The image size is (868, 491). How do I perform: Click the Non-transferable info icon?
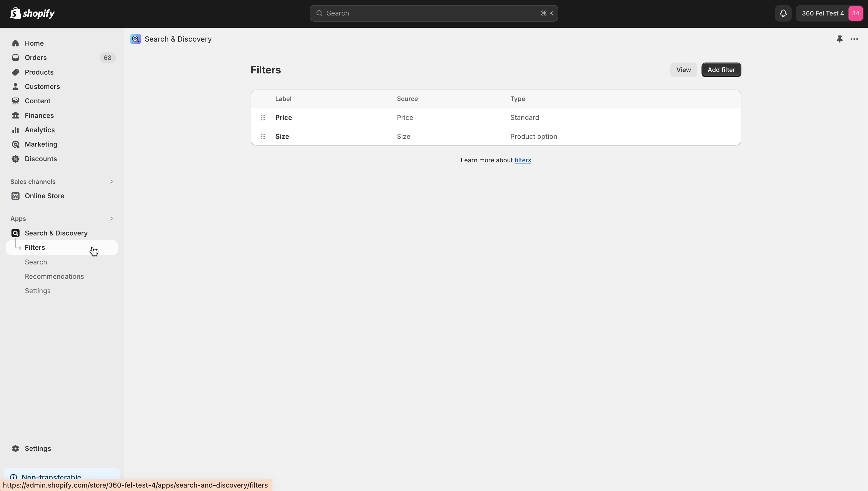coord(13,477)
